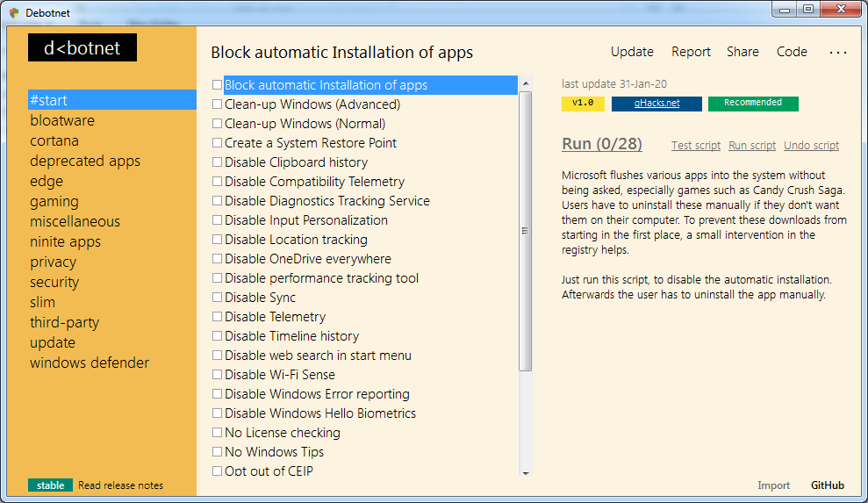Open the windows defender category
Viewport: 868px width, 503px height.
(x=90, y=363)
